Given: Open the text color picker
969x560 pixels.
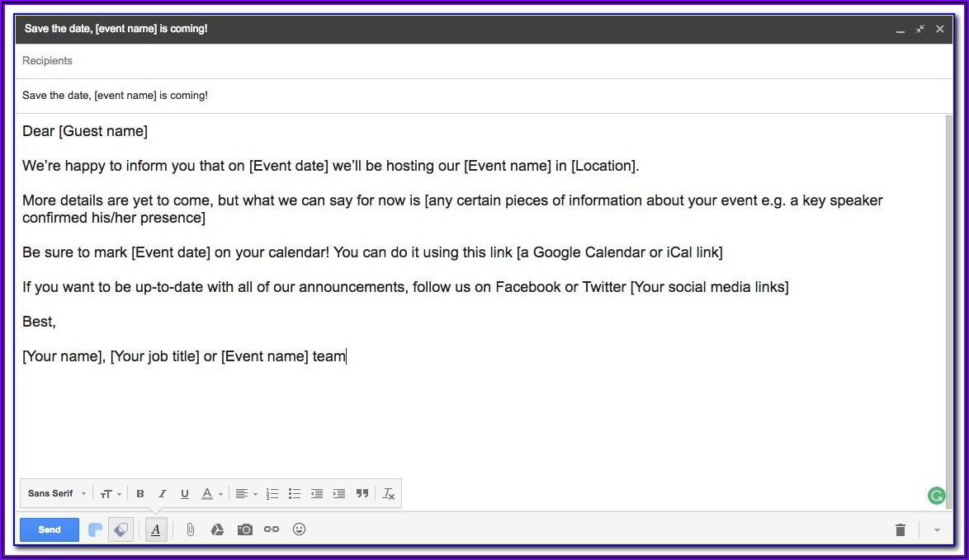Looking at the screenshot, I should 211,494.
